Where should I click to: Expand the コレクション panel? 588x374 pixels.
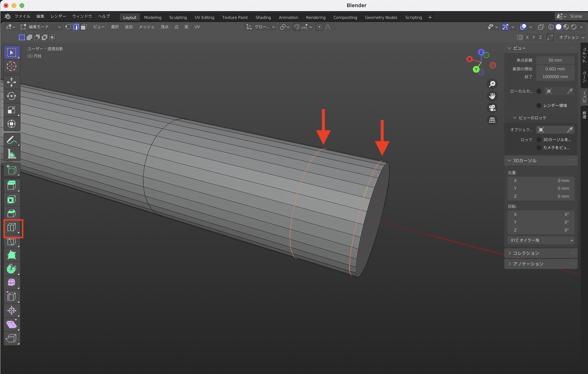526,253
